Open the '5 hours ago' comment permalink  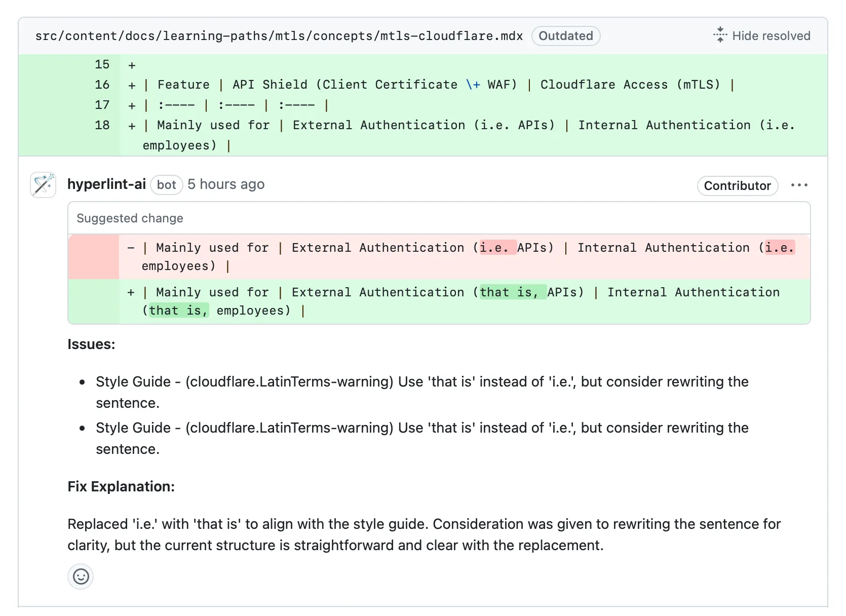226,184
